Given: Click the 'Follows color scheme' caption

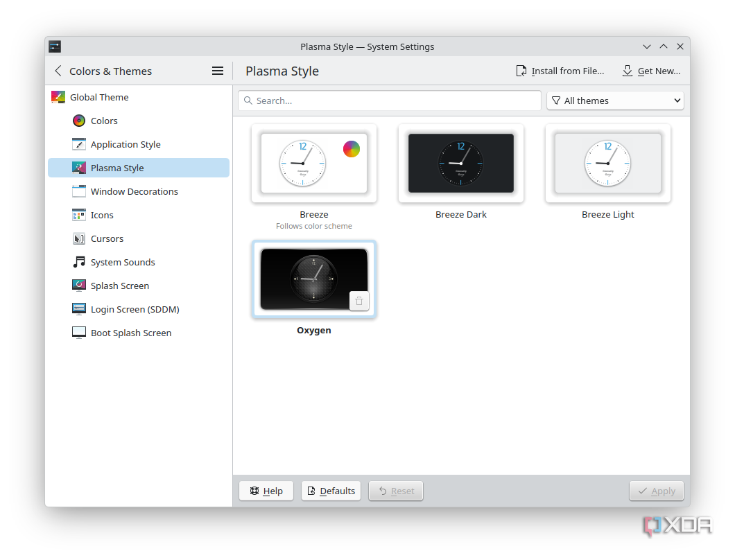Looking at the screenshot, I should coord(313,226).
